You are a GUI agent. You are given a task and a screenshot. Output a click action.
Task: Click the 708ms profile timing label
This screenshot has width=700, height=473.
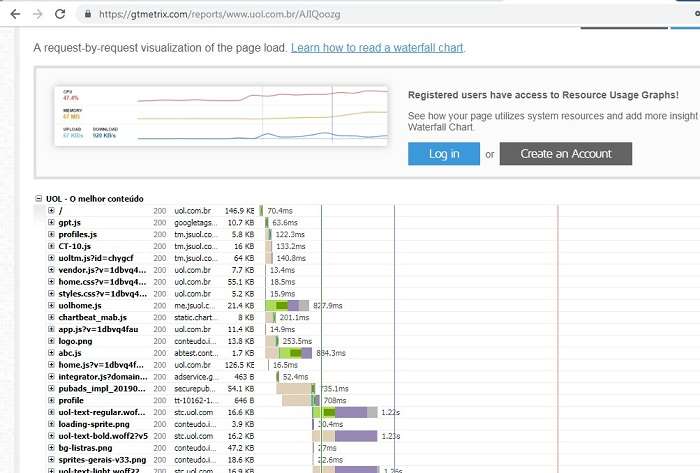[x=335, y=401]
